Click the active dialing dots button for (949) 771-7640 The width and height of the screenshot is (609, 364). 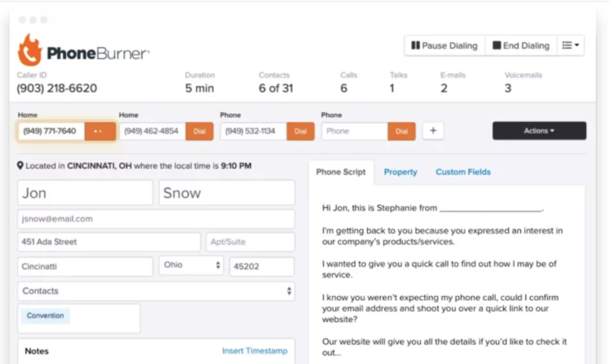click(x=100, y=131)
